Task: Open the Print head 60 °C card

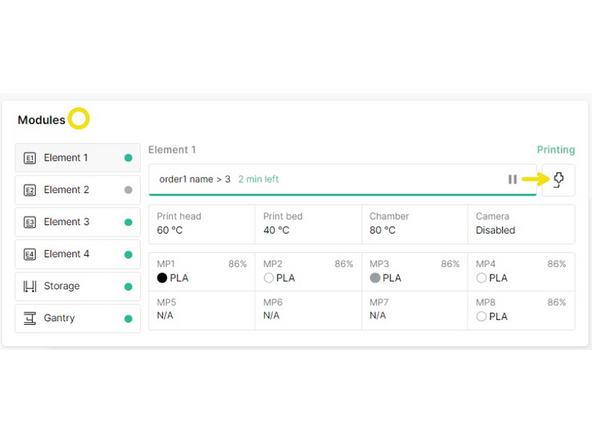Action: coord(202,224)
